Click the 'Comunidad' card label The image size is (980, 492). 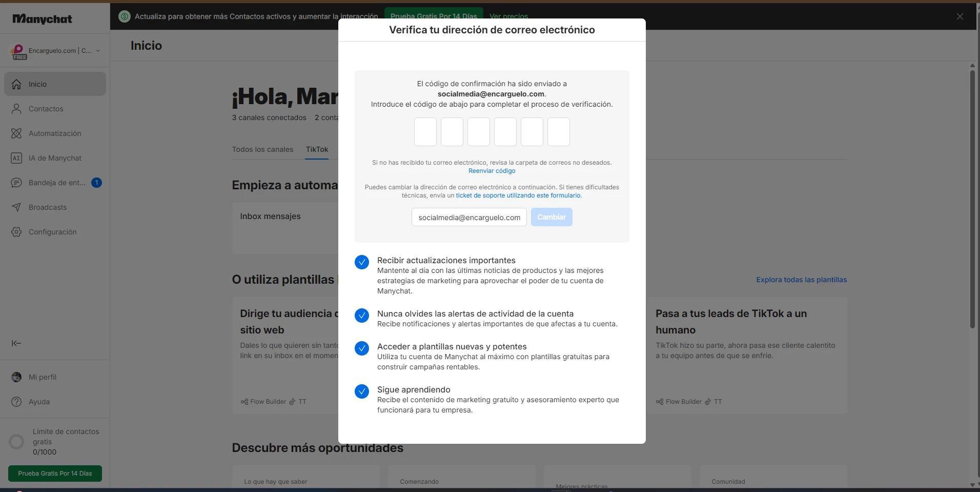coord(728,482)
